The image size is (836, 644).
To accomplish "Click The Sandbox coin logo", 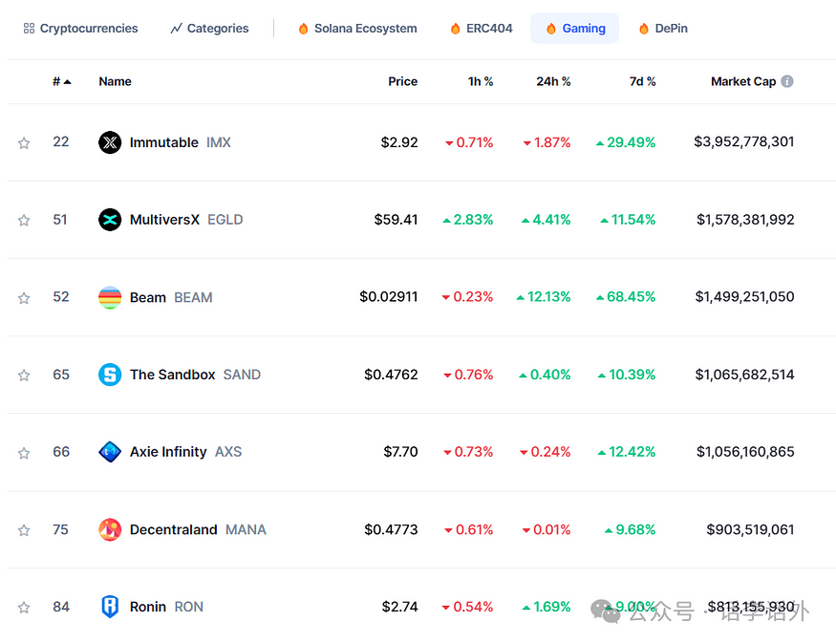I will click(x=110, y=374).
